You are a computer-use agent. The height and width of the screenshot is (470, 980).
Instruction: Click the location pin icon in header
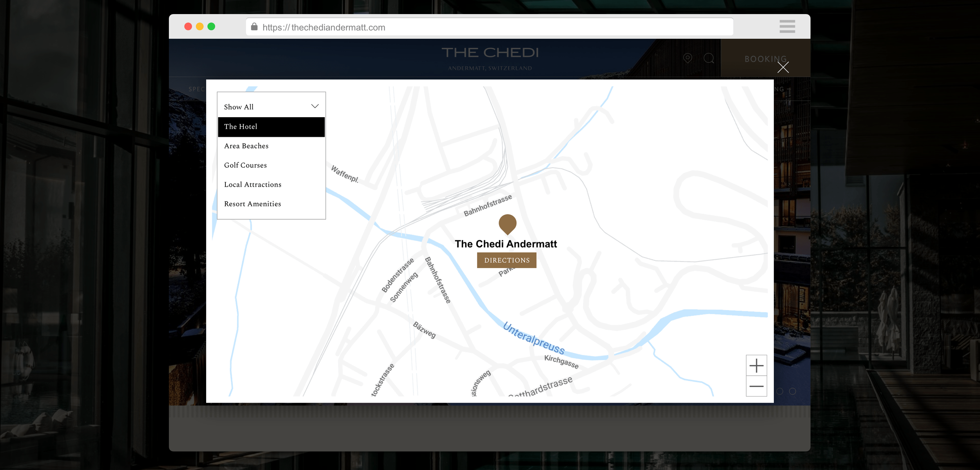(x=688, y=58)
